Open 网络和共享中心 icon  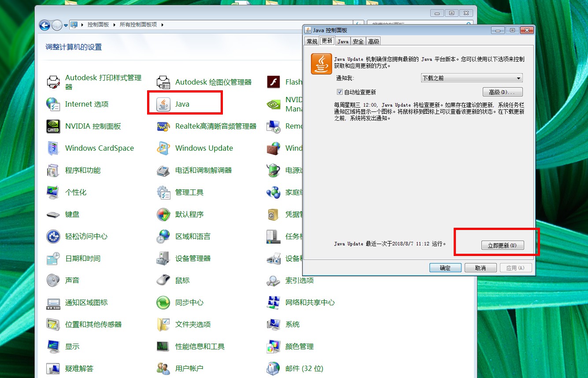(274, 302)
